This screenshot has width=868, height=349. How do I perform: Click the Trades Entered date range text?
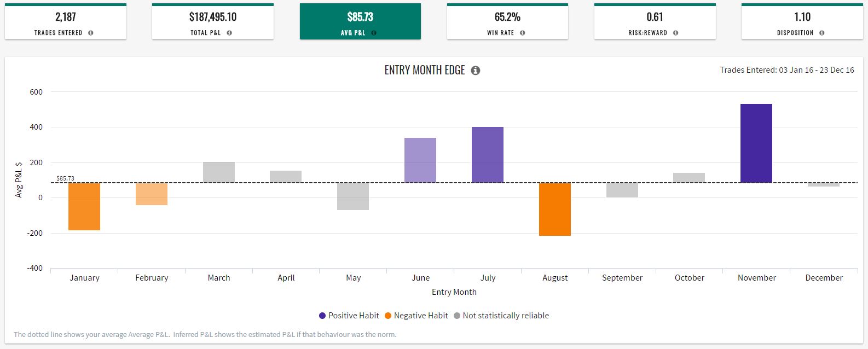pos(787,70)
